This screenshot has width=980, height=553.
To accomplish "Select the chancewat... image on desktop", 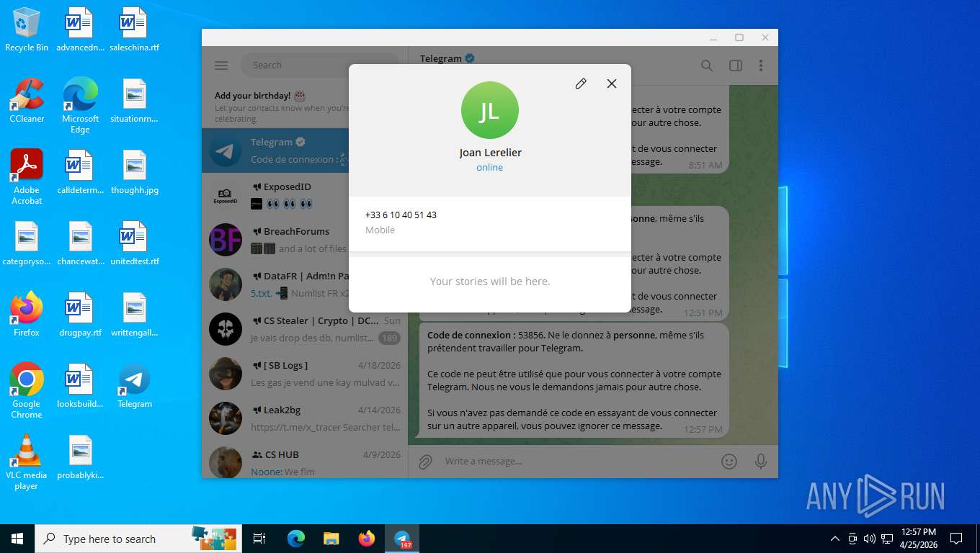I will point(80,243).
